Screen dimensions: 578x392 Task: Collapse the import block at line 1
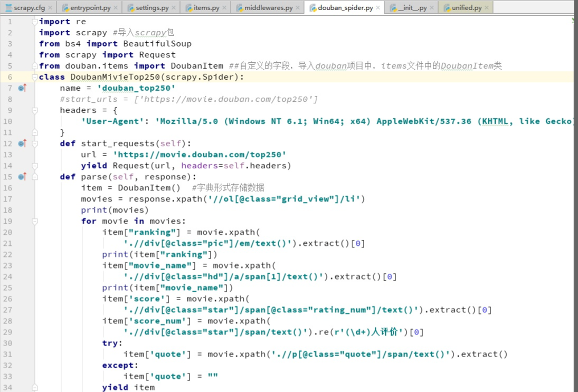pyautogui.click(x=35, y=22)
